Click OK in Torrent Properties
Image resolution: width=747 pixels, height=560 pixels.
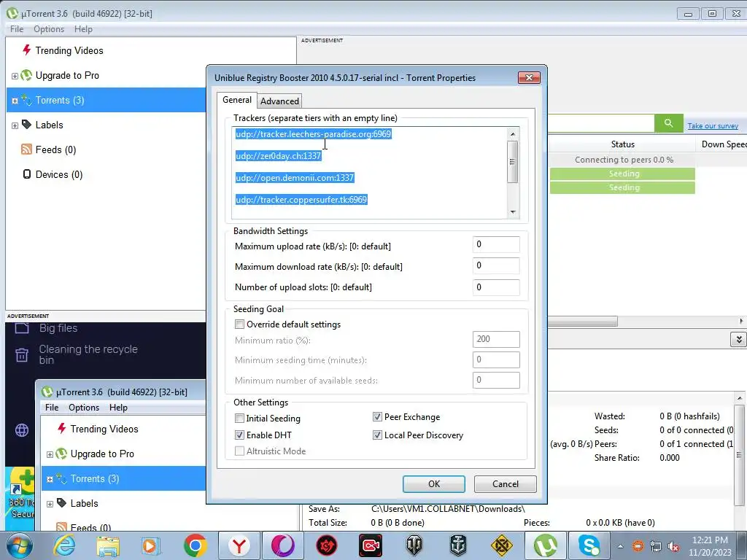(434, 484)
